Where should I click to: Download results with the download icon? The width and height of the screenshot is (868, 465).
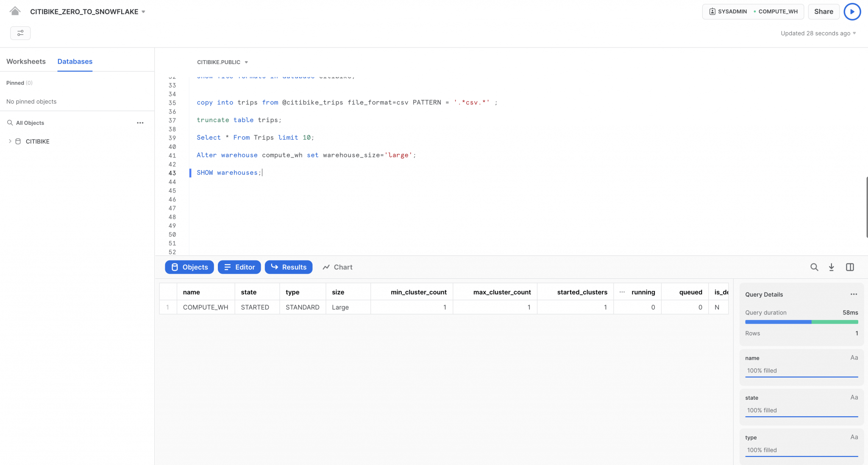(x=832, y=267)
